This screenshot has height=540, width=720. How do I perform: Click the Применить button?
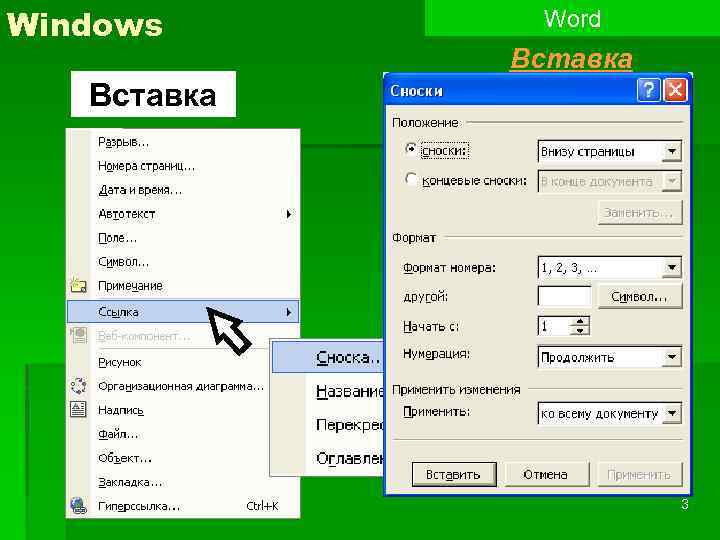tap(640, 474)
